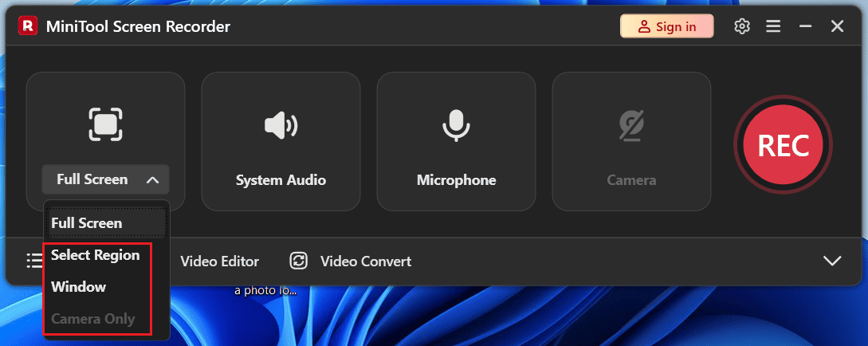Open the Video Convert text link
The image size is (868, 346).
coord(366,261)
